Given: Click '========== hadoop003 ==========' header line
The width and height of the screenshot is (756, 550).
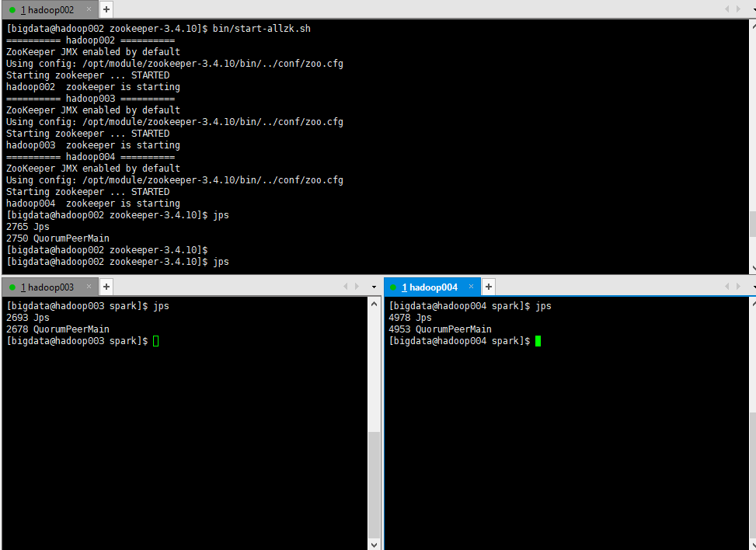Looking at the screenshot, I should point(90,99).
